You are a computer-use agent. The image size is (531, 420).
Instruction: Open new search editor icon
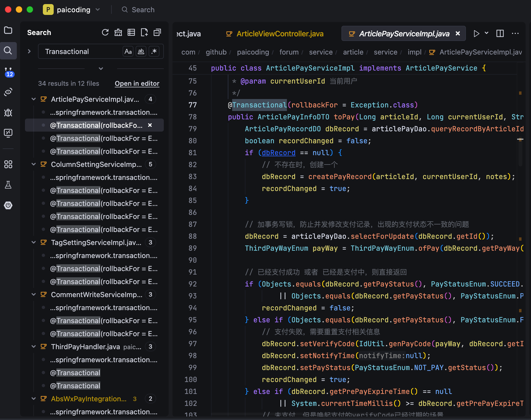pos(144,33)
